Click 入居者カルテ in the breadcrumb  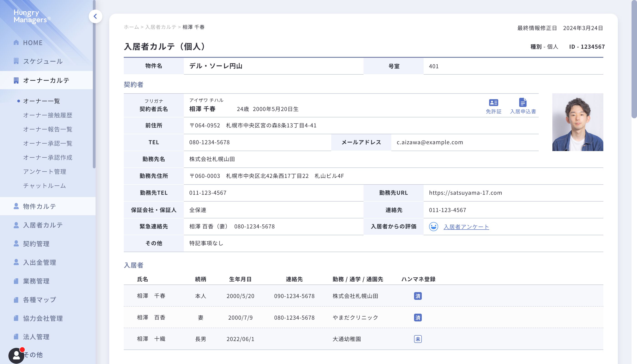(x=161, y=27)
